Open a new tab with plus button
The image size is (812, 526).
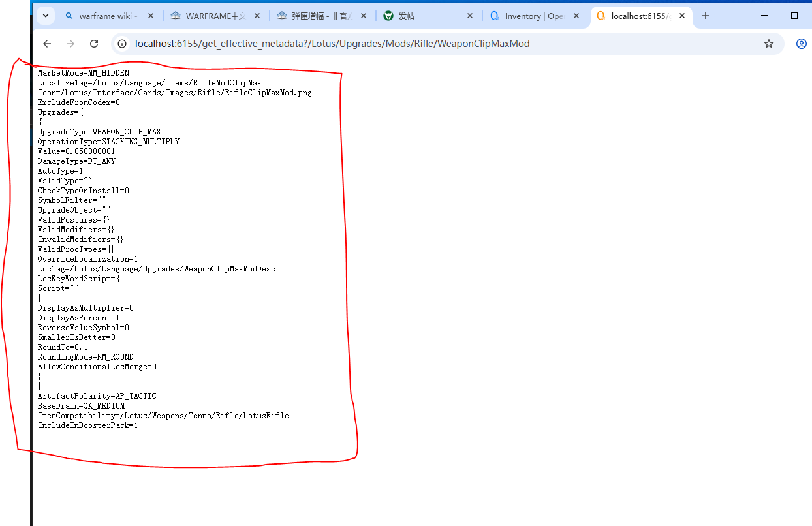tap(706, 16)
